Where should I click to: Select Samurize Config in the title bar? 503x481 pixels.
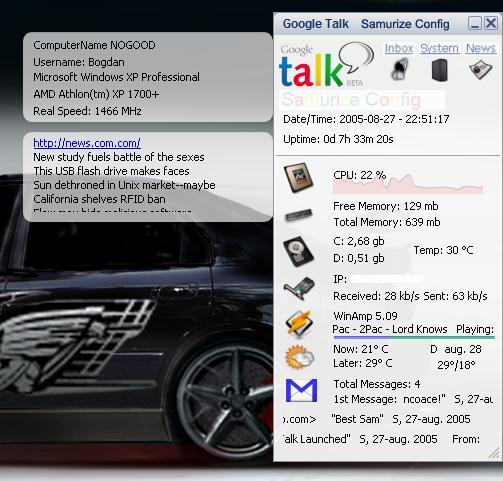point(405,24)
